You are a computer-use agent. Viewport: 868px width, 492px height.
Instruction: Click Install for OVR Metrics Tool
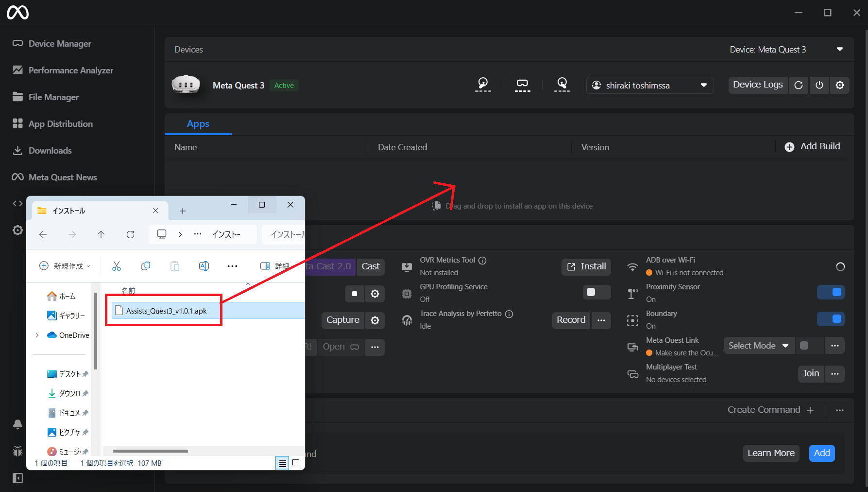586,266
